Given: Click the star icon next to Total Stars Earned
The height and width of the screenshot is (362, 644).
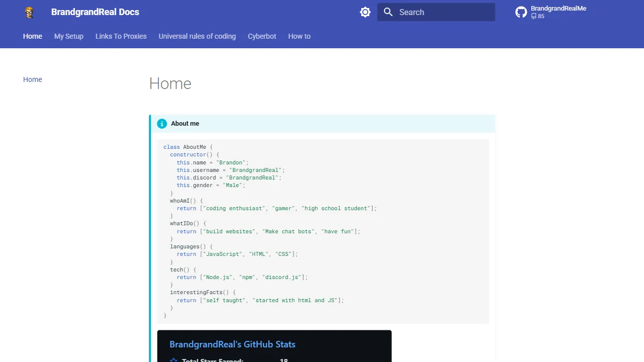Looking at the screenshot, I should [x=174, y=360].
